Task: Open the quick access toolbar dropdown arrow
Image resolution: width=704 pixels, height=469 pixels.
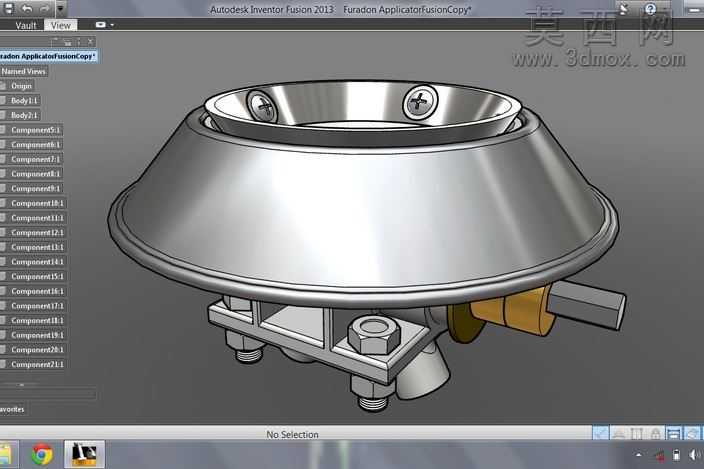Action: [61, 8]
